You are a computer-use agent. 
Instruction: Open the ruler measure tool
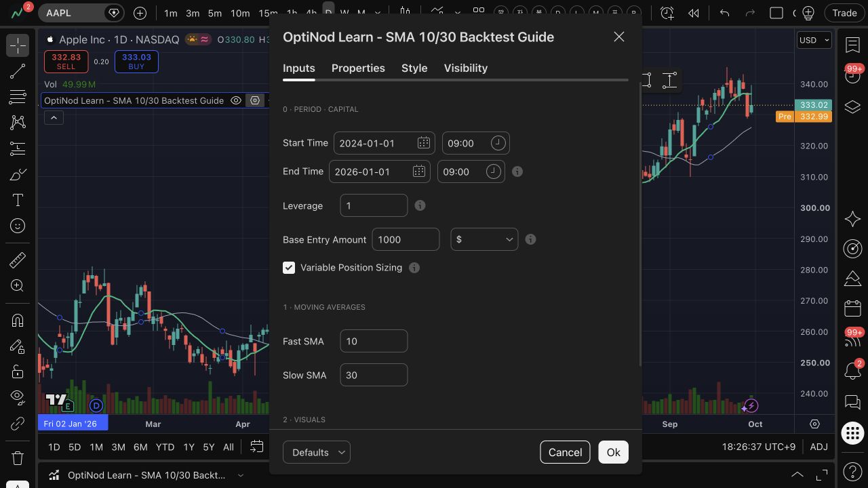pos(18,260)
